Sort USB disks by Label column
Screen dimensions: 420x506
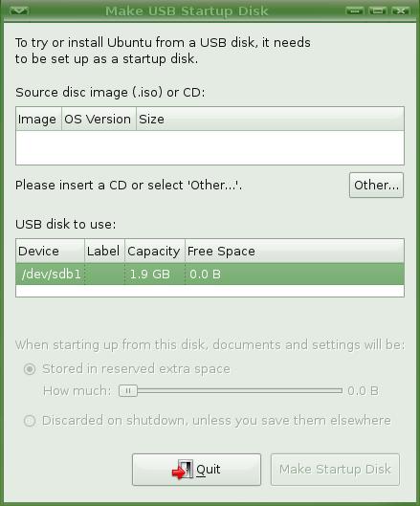(104, 251)
